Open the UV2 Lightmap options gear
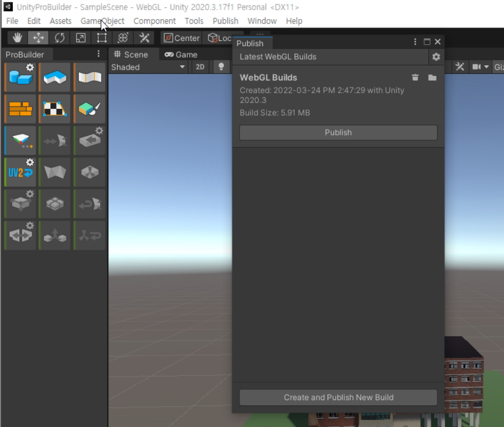This screenshot has width=504, height=427. (x=30, y=162)
